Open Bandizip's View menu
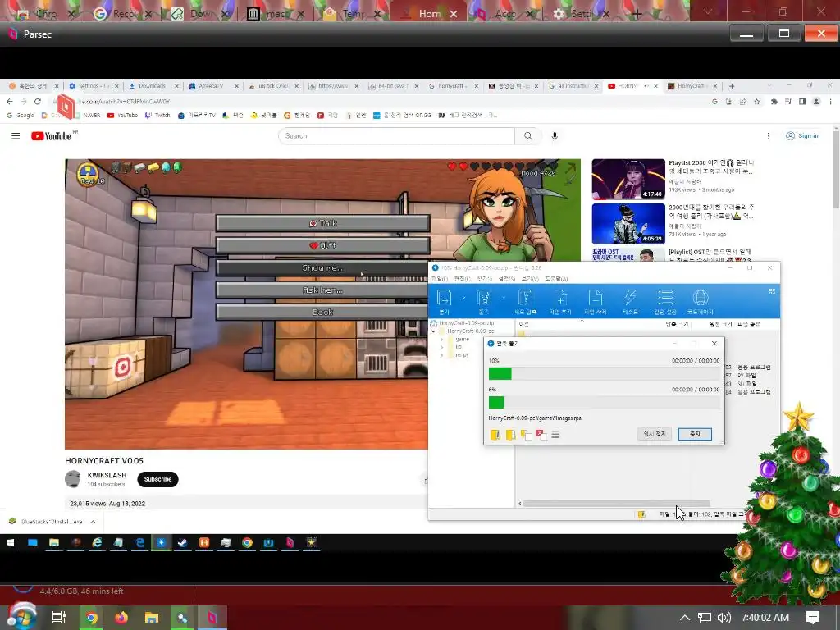Viewport: 840px width, 630px height. point(530,279)
